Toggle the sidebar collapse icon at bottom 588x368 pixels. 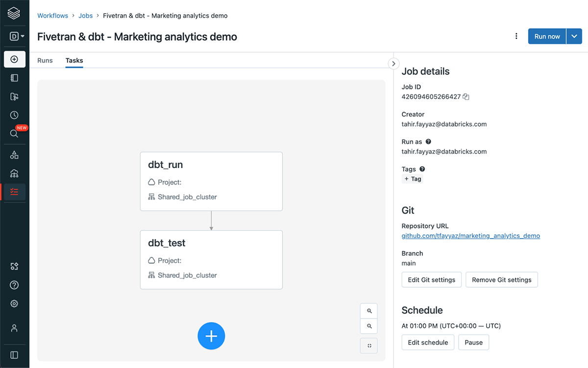click(14, 355)
